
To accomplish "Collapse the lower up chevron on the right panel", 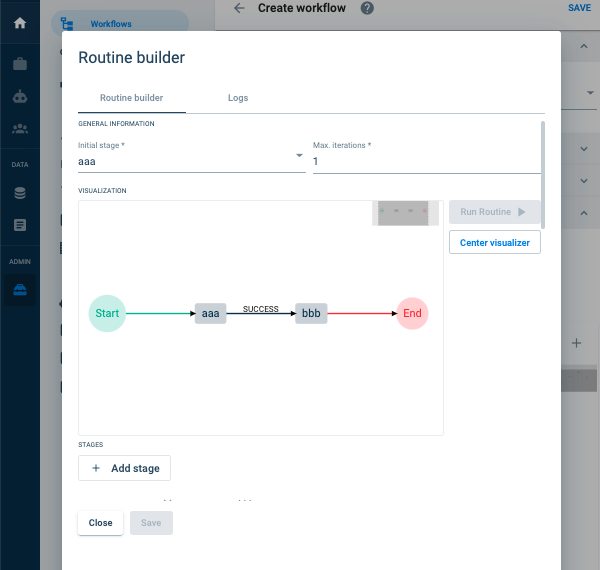I will pos(584,213).
